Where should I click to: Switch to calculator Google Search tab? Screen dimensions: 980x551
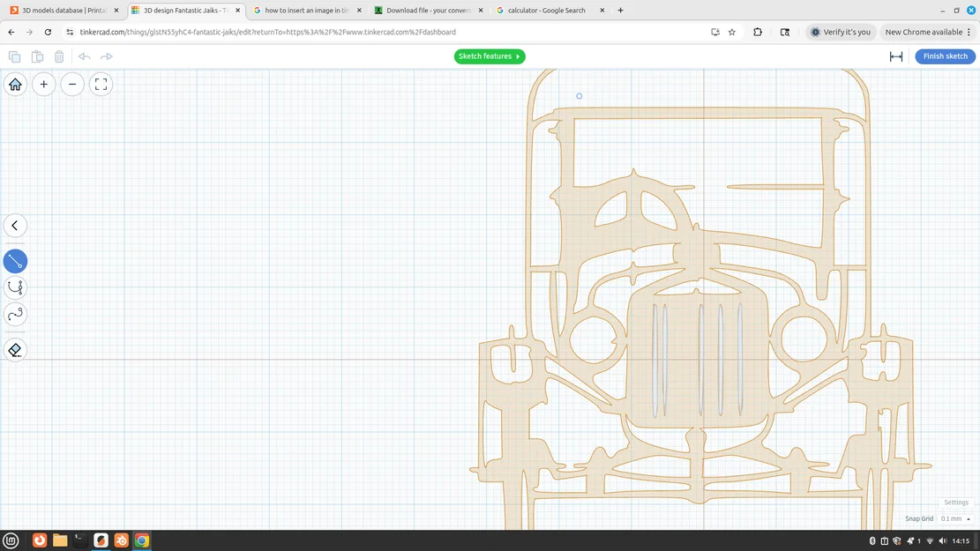coord(550,11)
